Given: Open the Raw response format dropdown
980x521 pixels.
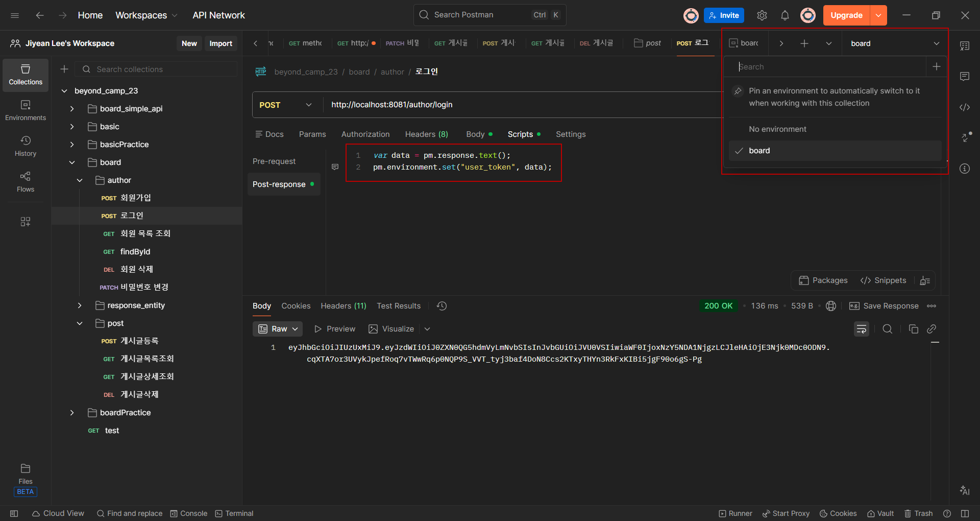Looking at the screenshot, I should click(x=278, y=329).
